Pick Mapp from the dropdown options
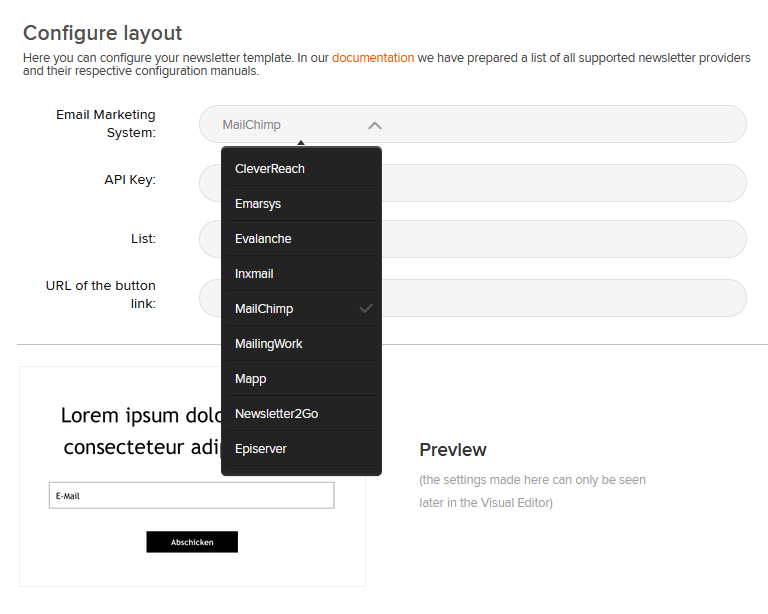Screen dimensions: 768x614 tap(301, 379)
